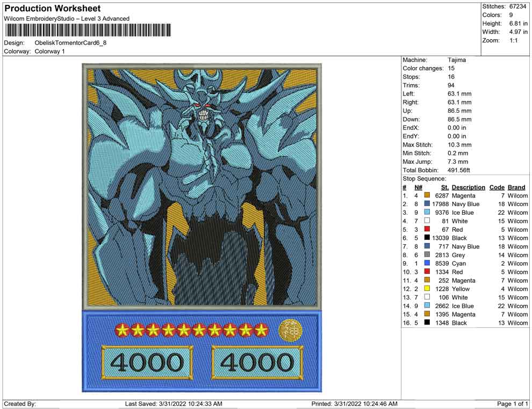Click the Created By label

(20, 404)
